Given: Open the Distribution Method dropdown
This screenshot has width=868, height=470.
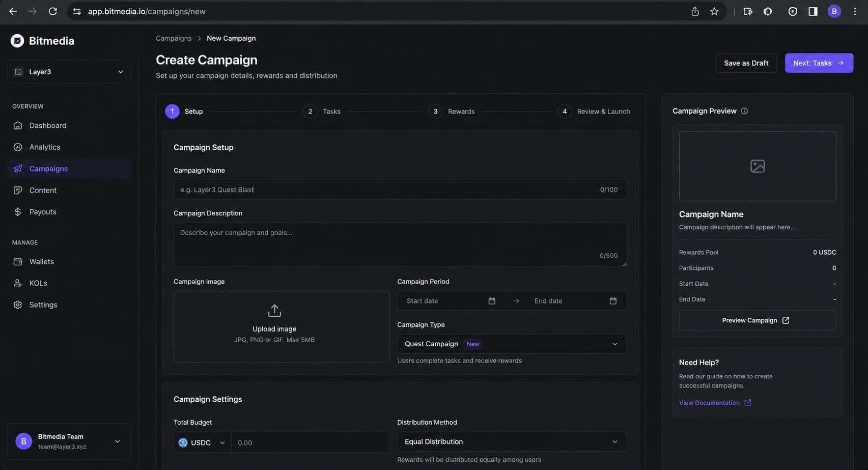Looking at the screenshot, I should click(x=512, y=441).
